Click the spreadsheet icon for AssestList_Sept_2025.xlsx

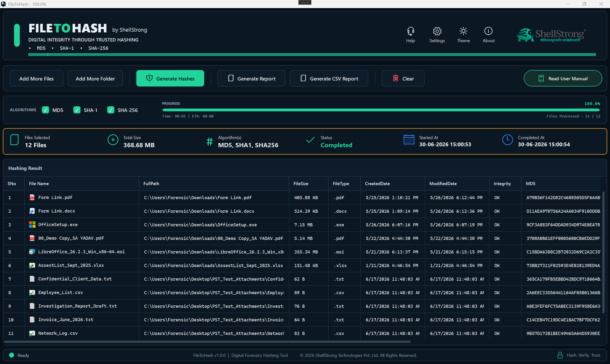point(32,265)
